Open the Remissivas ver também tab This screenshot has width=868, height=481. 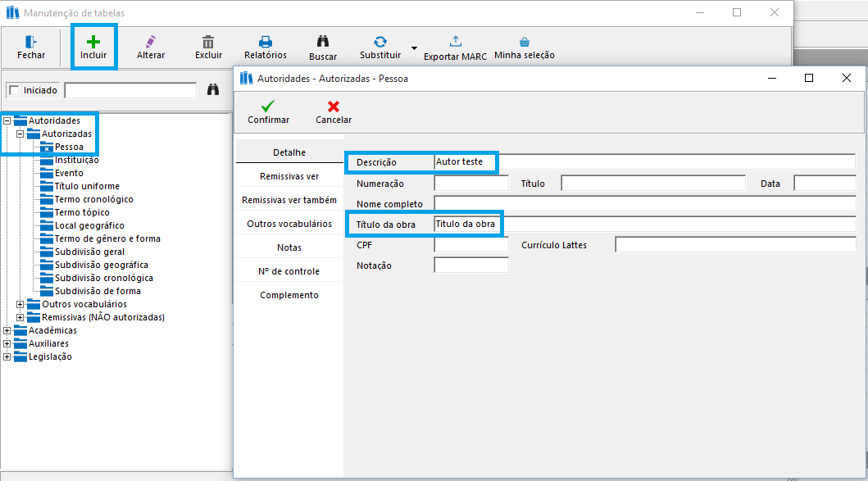tap(289, 200)
